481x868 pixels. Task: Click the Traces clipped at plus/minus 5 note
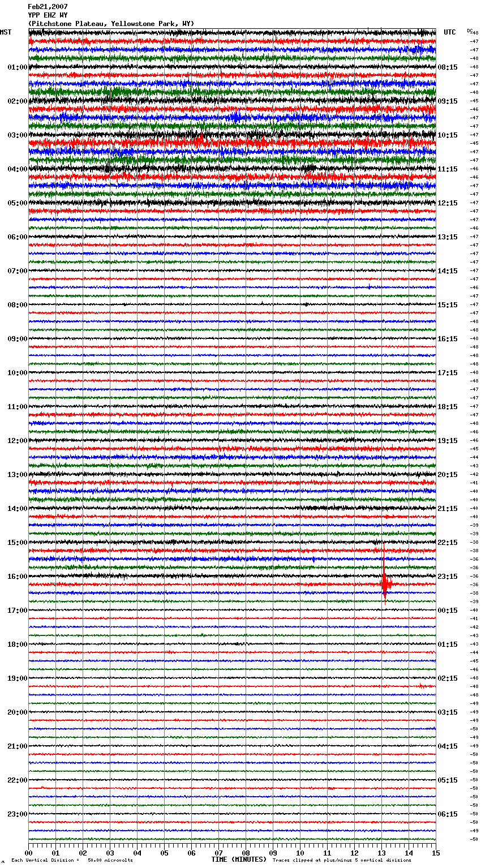(x=342, y=860)
